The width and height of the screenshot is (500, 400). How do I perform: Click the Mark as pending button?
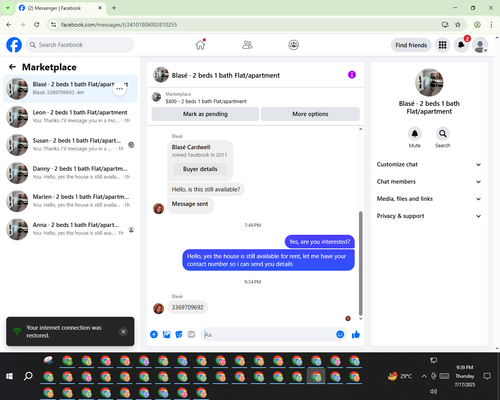pos(205,114)
